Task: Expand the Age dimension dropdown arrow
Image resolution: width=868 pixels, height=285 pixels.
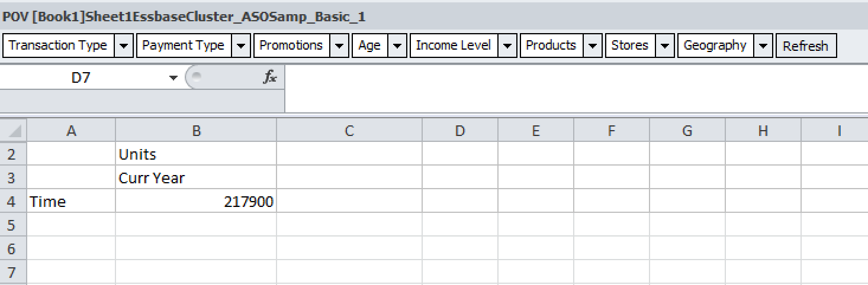Action: [x=397, y=46]
